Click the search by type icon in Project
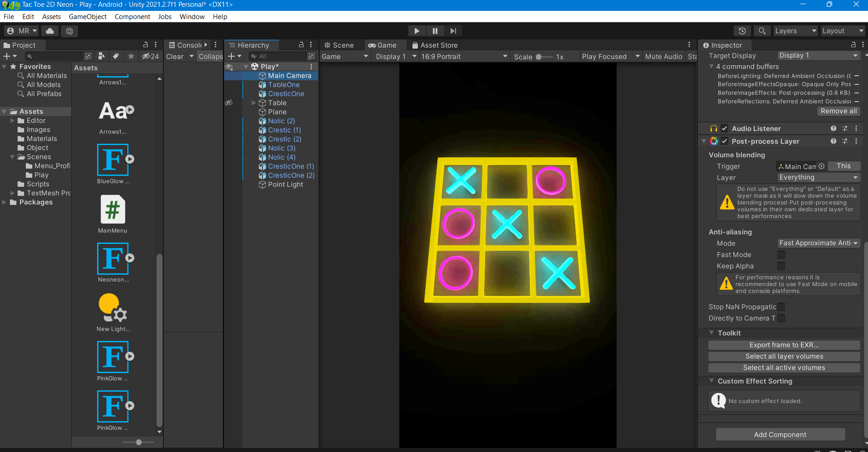Image resolution: width=868 pixels, height=452 pixels. point(102,56)
